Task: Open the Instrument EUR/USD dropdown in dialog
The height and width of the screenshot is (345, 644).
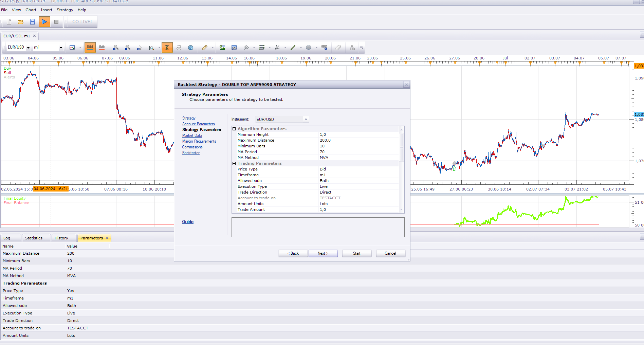Action: pyautogui.click(x=282, y=119)
